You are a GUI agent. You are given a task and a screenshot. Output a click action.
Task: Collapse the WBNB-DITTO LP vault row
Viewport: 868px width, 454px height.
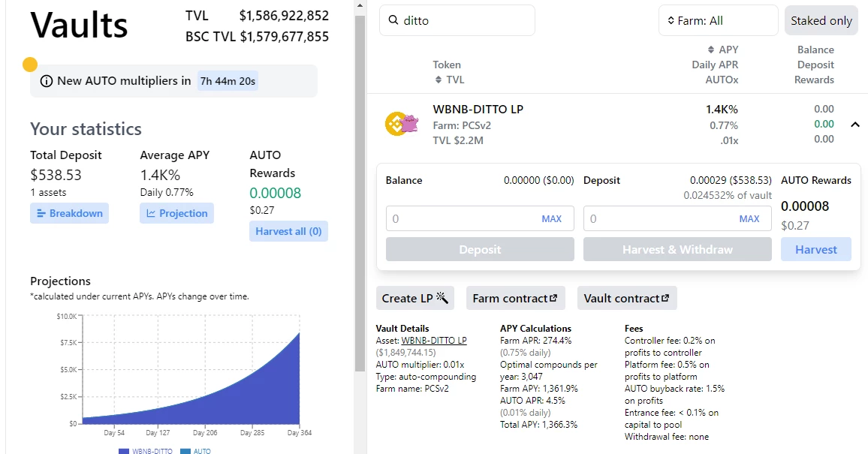click(855, 125)
